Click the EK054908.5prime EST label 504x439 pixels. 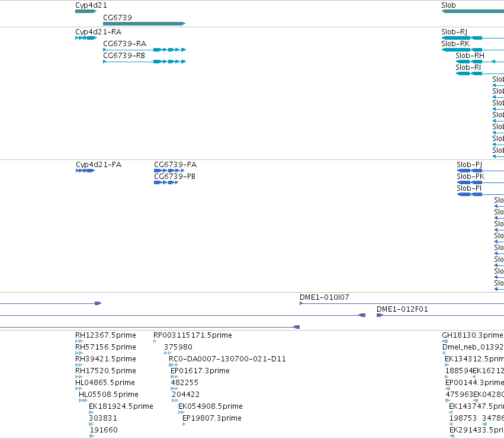210,406
